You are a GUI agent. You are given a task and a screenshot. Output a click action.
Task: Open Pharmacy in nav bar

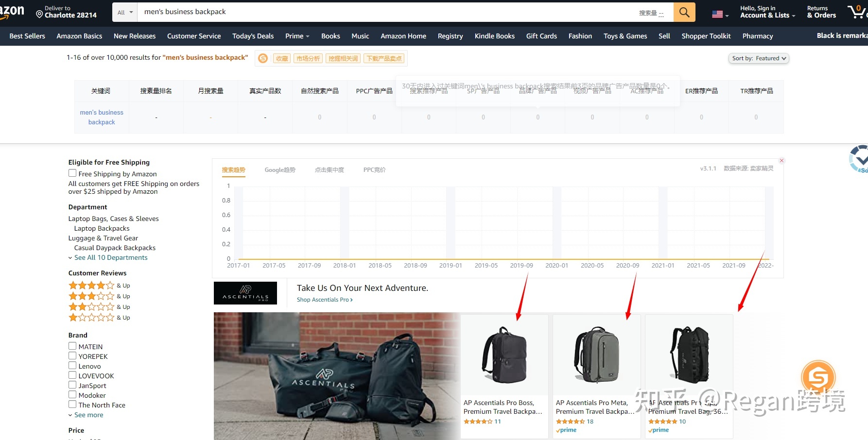pyautogui.click(x=757, y=36)
